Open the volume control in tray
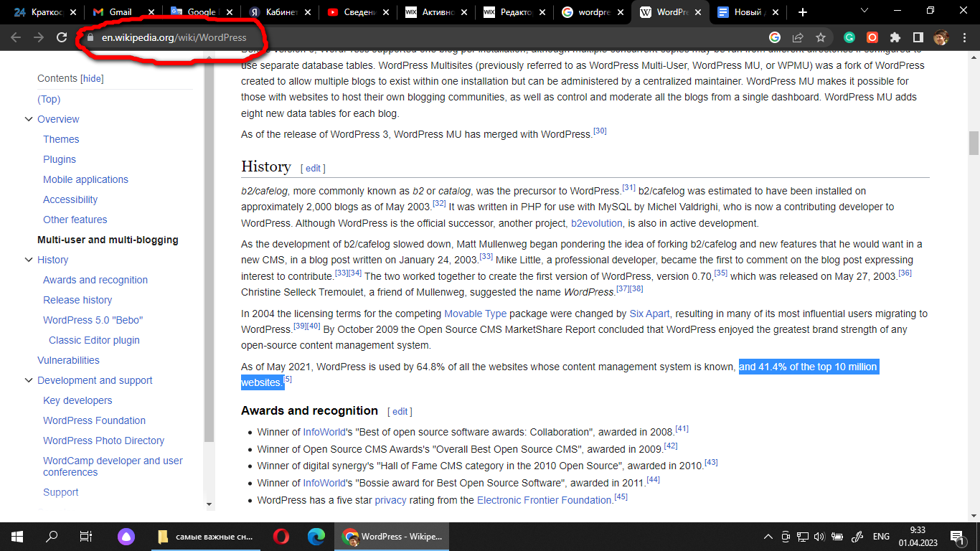The height and width of the screenshot is (551, 980). [x=819, y=536]
